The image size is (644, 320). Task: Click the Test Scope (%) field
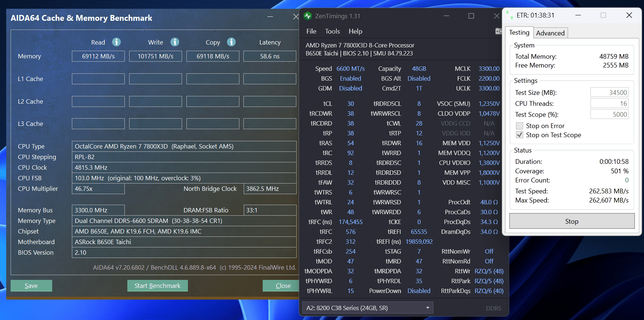click(x=609, y=115)
